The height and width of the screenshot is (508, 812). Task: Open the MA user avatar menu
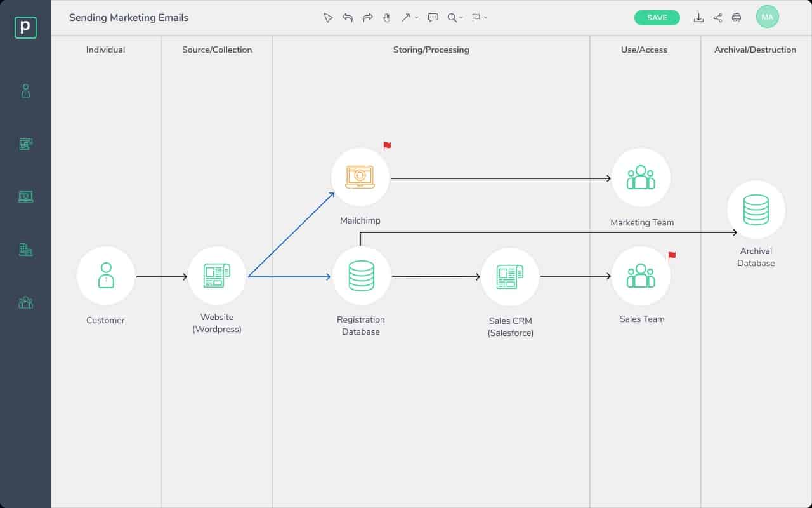point(768,17)
